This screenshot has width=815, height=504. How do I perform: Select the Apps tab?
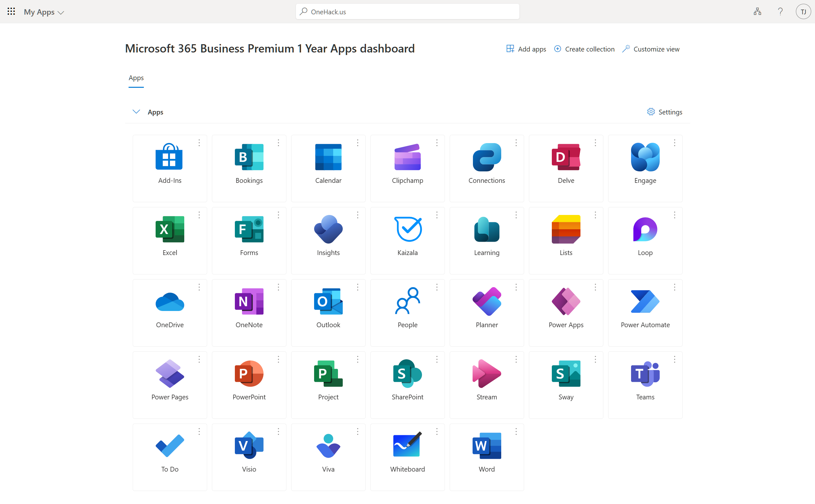(136, 78)
